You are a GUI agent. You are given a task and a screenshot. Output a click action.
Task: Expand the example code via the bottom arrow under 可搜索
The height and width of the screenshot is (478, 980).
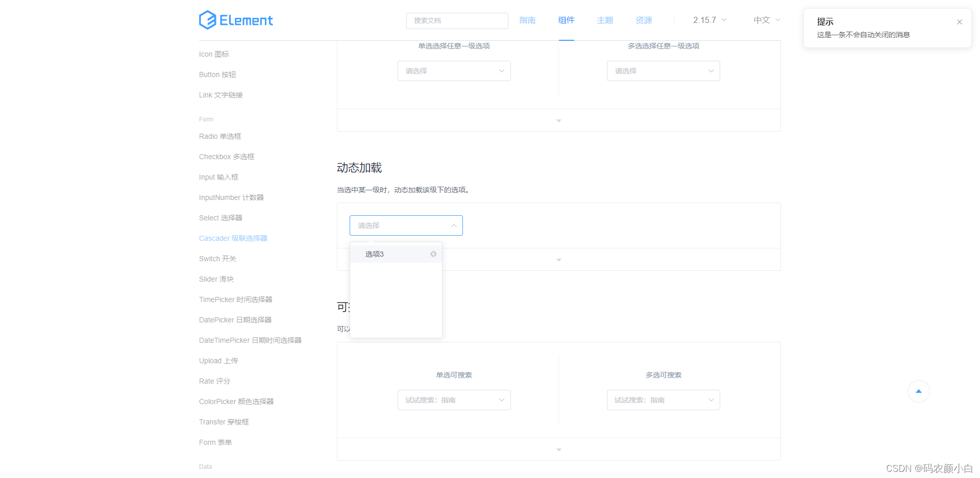pyautogui.click(x=558, y=449)
